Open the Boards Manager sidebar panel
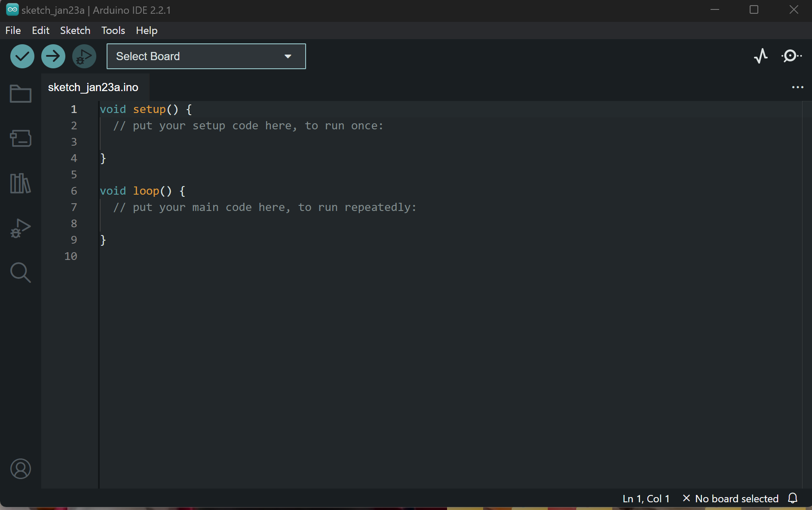Screen dimensions: 812x510 click(21, 138)
